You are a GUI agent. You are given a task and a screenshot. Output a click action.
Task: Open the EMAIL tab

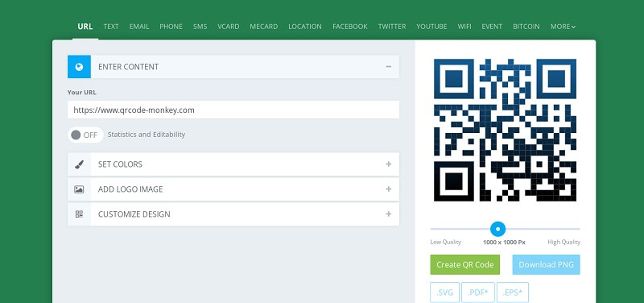(139, 27)
